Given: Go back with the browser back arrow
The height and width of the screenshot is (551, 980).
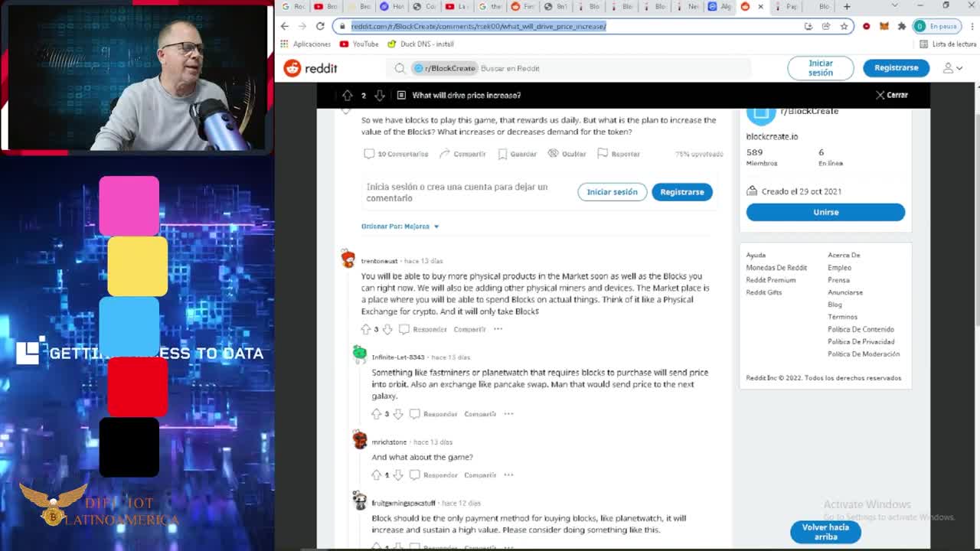Looking at the screenshot, I should pos(285,26).
